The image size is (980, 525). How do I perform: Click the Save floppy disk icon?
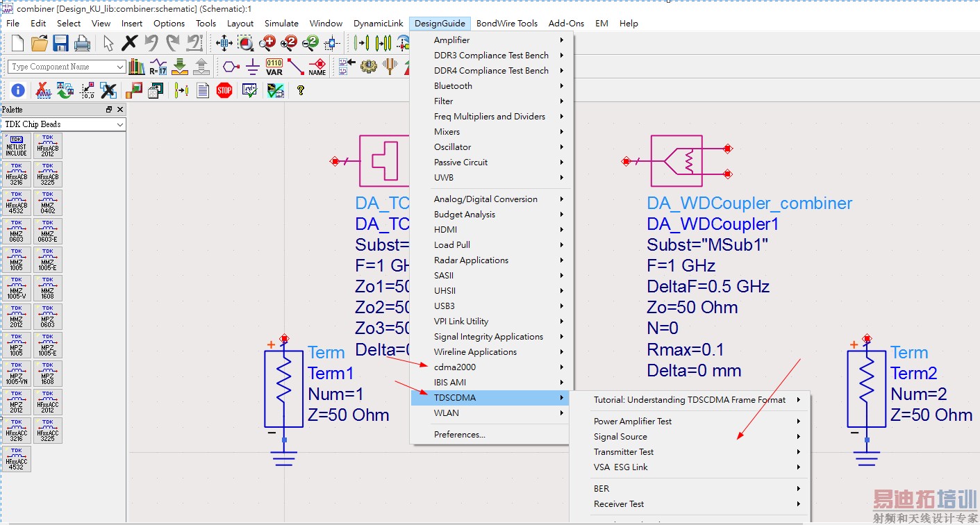[x=60, y=43]
